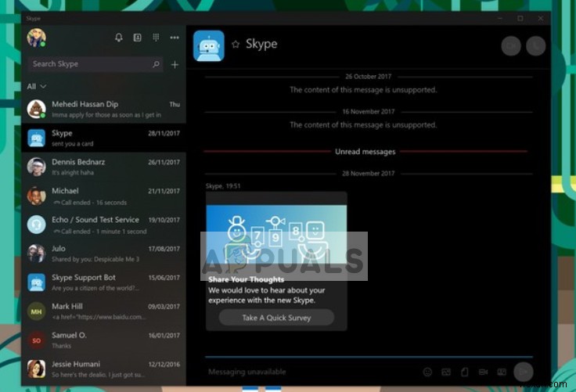This screenshot has height=392, width=576.
Task: Click the 'Unread messages' separator label
Action: [365, 151]
